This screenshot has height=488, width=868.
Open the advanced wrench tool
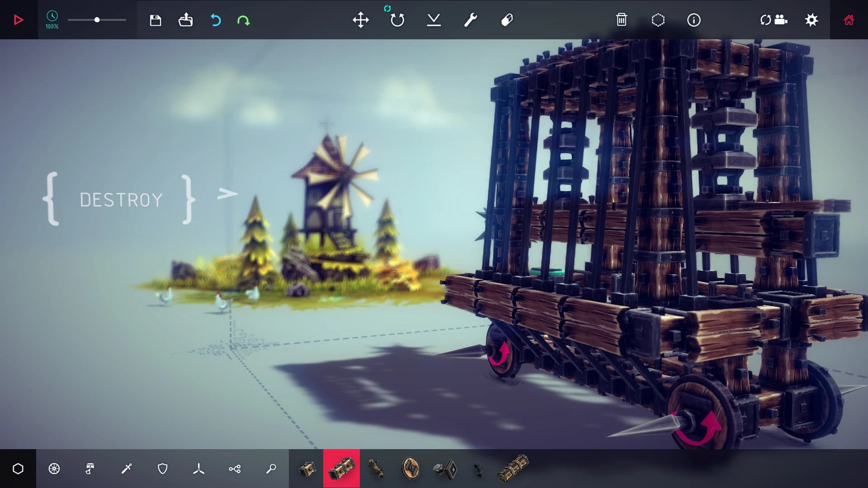coord(469,20)
